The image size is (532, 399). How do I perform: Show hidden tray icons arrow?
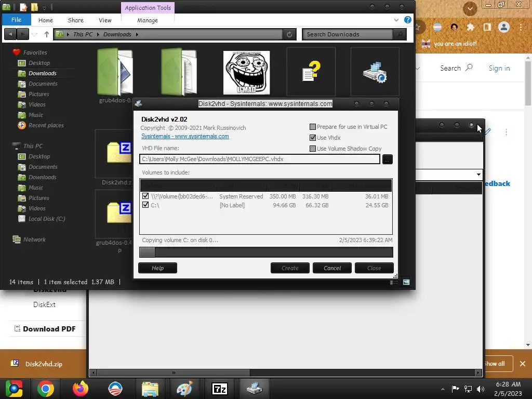point(443,389)
